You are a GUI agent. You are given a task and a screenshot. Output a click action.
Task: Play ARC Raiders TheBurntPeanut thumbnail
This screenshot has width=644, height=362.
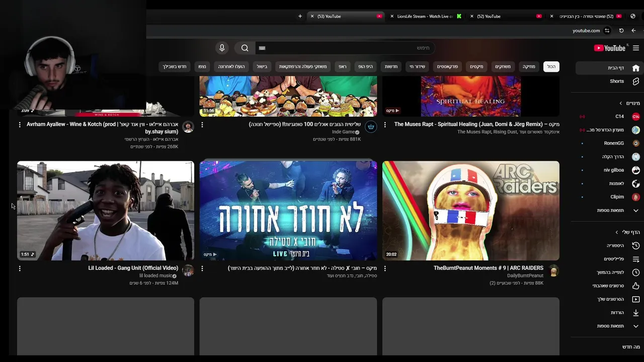(471, 211)
